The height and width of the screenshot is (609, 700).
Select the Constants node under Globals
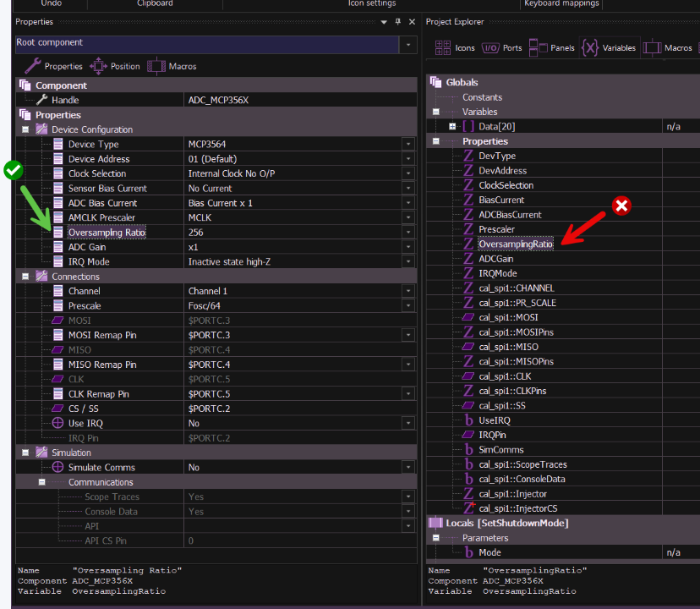(482, 97)
